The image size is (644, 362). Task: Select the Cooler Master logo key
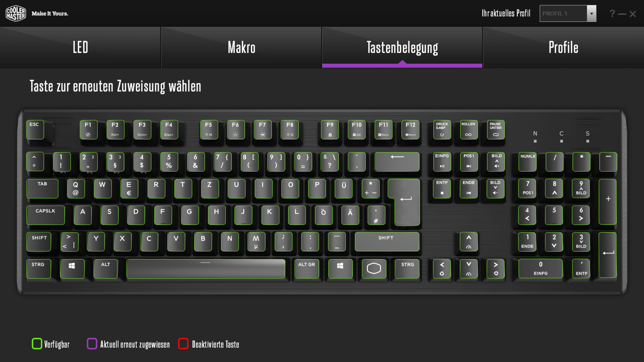tap(374, 268)
